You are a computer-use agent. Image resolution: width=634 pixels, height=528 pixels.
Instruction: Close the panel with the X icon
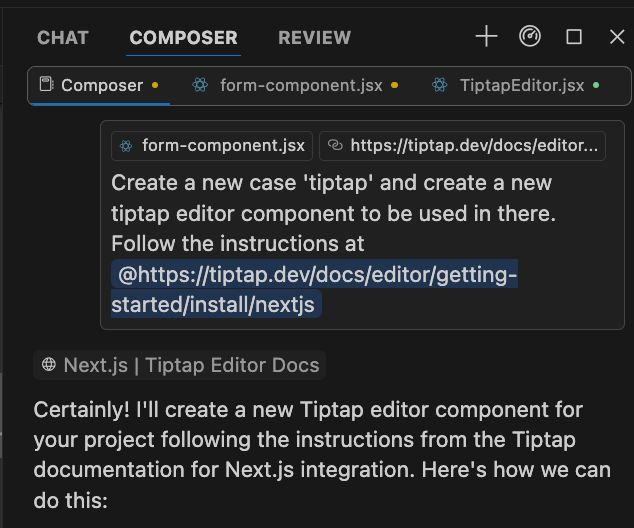coord(617,37)
